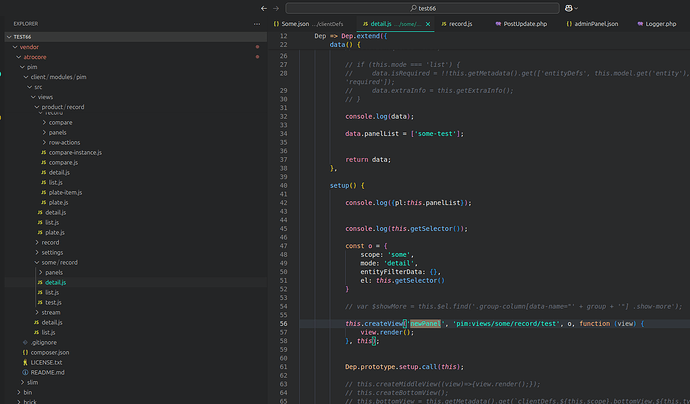
Task: Expand the row-actions folder
Action: coord(44,143)
